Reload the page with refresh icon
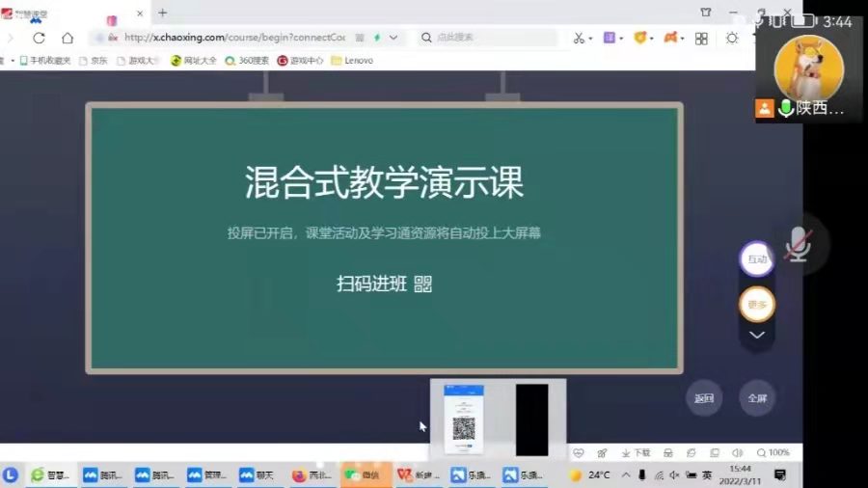Image resolution: width=868 pixels, height=488 pixels. (39, 38)
